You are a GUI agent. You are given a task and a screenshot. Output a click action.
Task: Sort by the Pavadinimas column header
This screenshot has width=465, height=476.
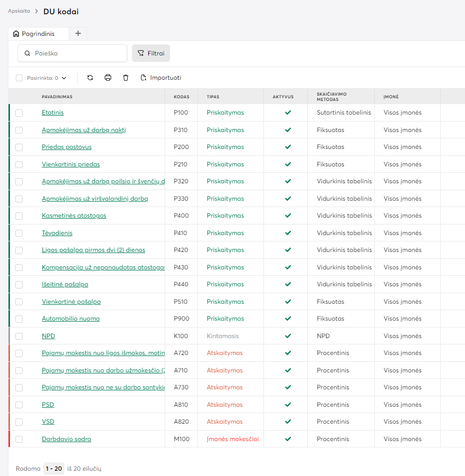pos(57,97)
